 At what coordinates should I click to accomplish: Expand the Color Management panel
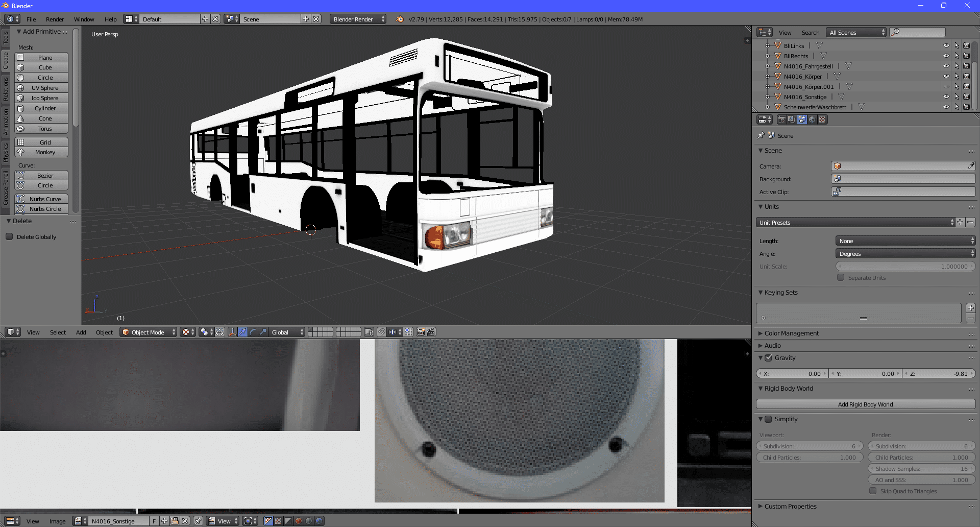click(791, 333)
